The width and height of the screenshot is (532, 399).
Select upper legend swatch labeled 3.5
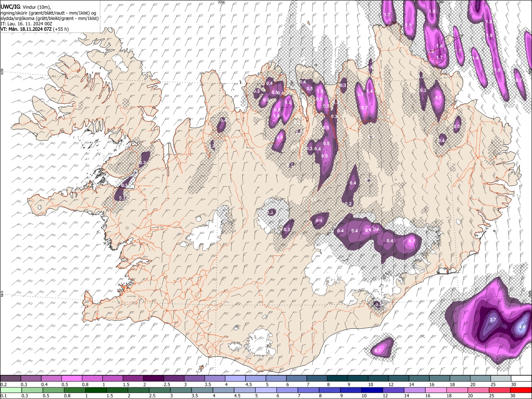pos(215,379)
